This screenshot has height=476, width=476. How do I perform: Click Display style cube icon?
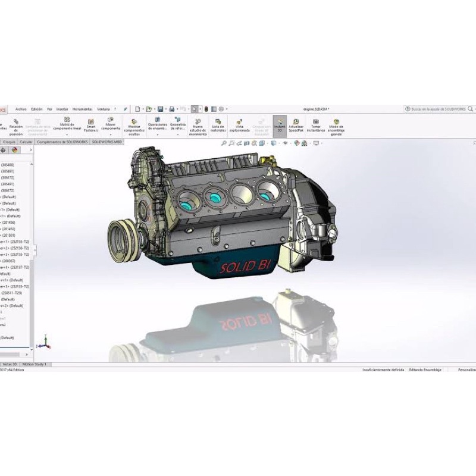[x=274, y=143]
